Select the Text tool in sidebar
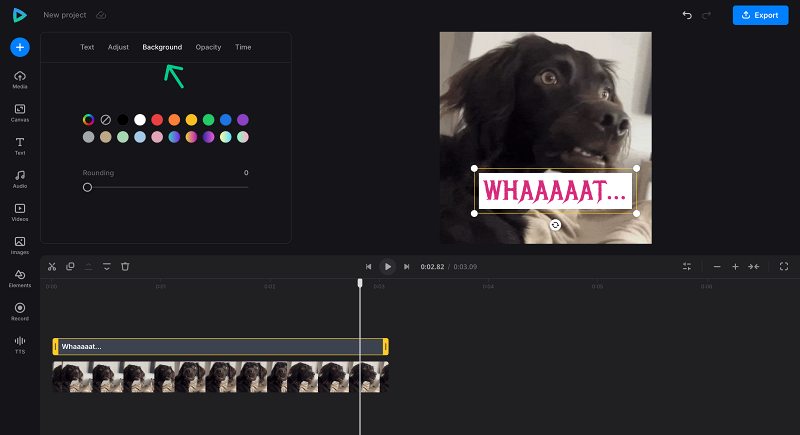This screenshot has width=800, height=435. click(20, 146)
